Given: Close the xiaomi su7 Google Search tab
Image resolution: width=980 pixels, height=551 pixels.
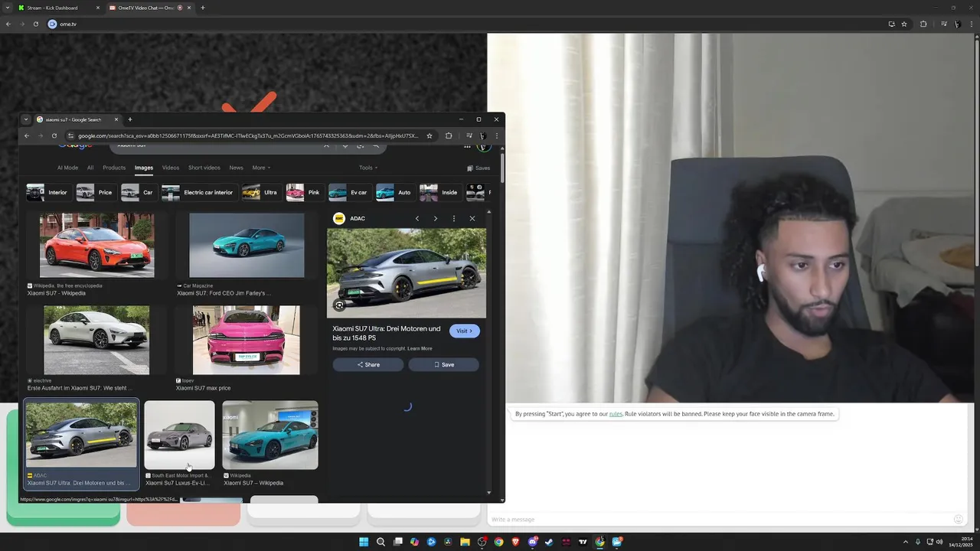Looking at the screenshot, I should (116, 119).
